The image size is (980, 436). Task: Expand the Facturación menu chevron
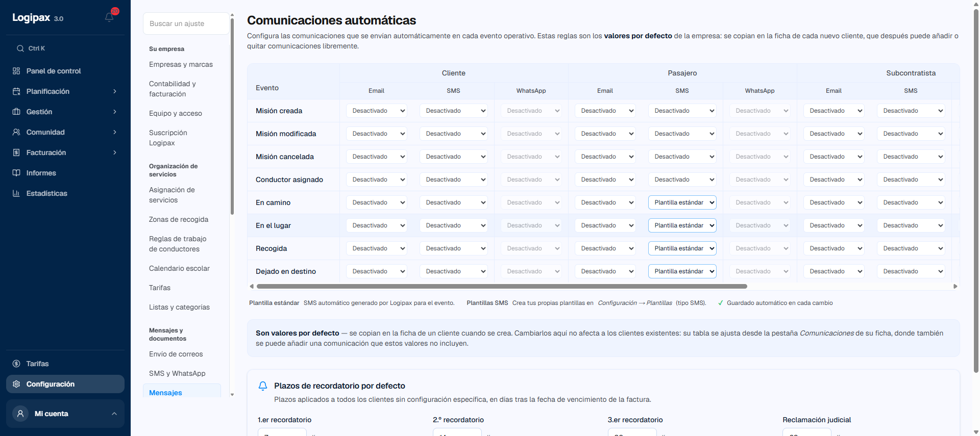(x=115, y=152)
